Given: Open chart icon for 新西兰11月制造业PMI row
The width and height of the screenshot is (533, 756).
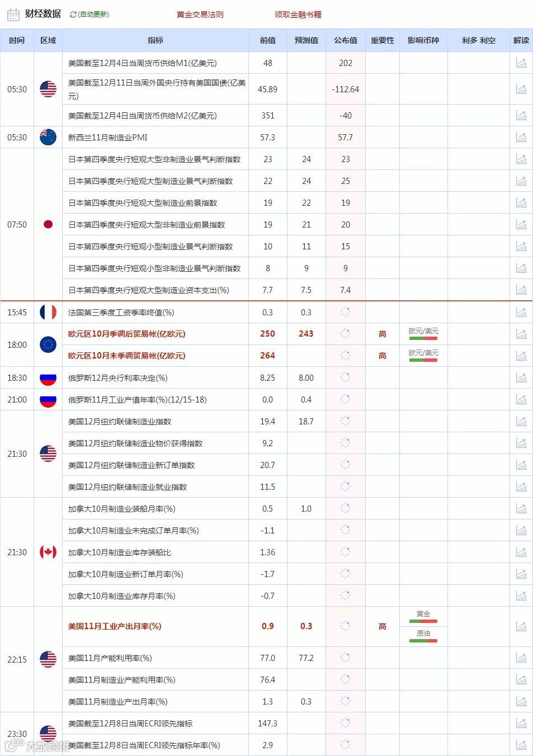Looking at the screenshot, I should 521,137.
